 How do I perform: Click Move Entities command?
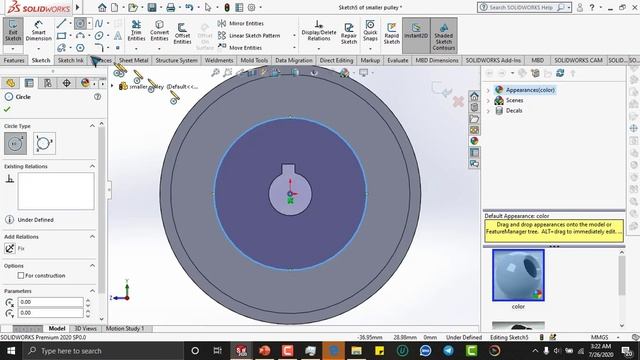click(x=240, y=47)
